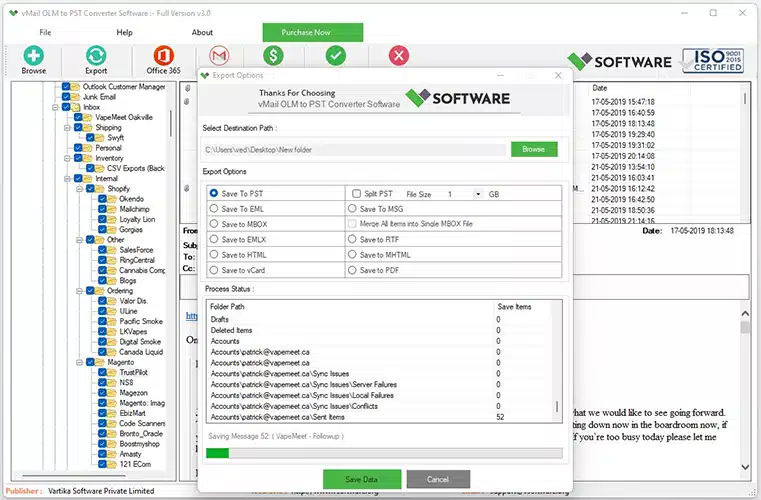
Task: Click the red X toolbar icon
Action: [x=399, y=56]
